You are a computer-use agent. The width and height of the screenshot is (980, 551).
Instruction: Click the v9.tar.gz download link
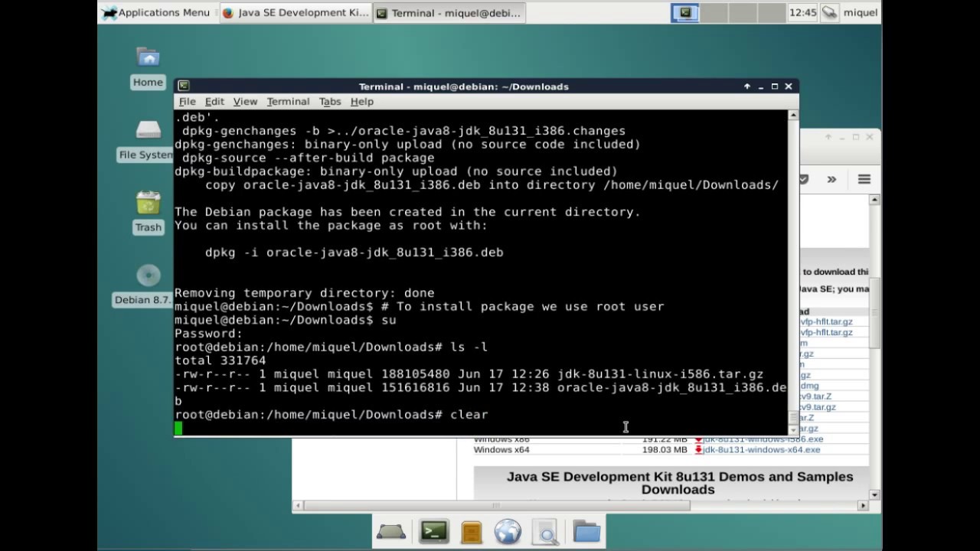pos(818,407)
